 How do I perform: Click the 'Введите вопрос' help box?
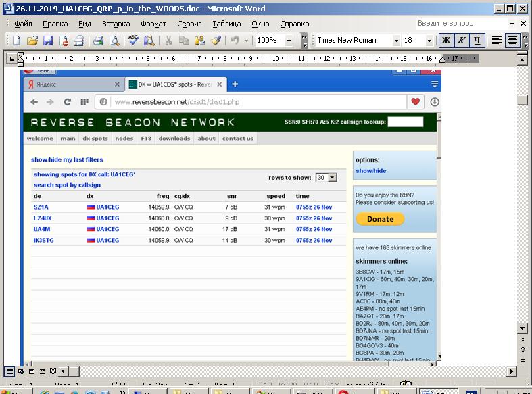462,24
